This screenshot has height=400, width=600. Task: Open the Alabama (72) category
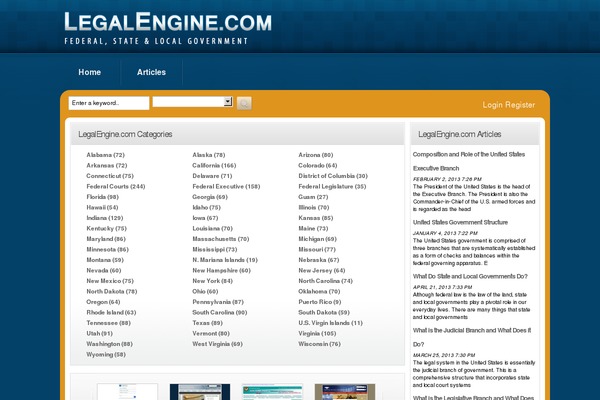coord(106,155)
